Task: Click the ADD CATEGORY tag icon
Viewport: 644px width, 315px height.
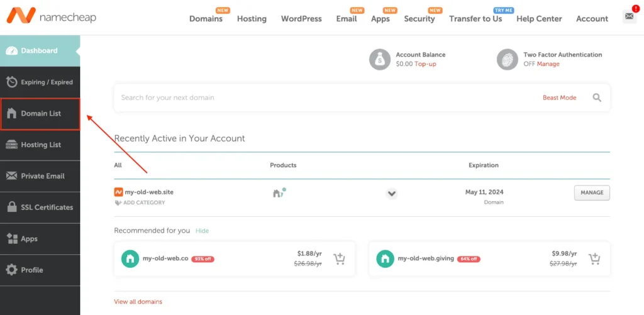Action: pyautogui.click(x=118, y=202)
